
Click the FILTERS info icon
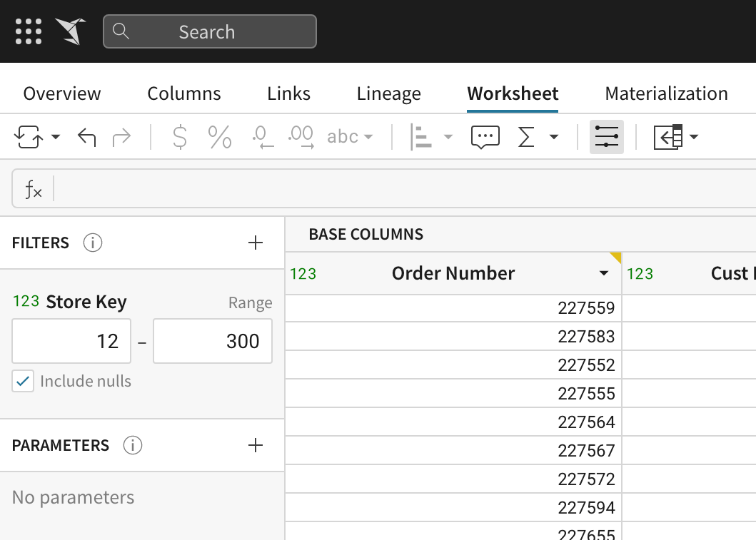pos(93,243)
